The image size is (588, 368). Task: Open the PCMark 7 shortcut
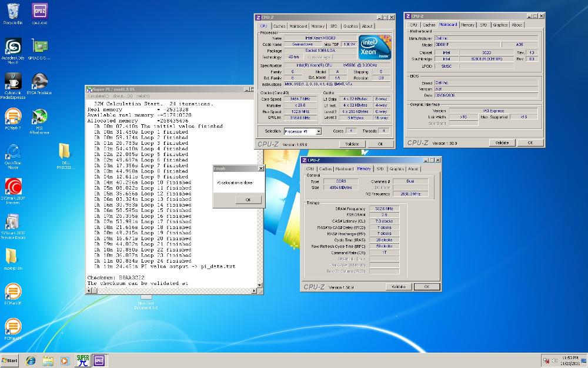tap(13, 119)
